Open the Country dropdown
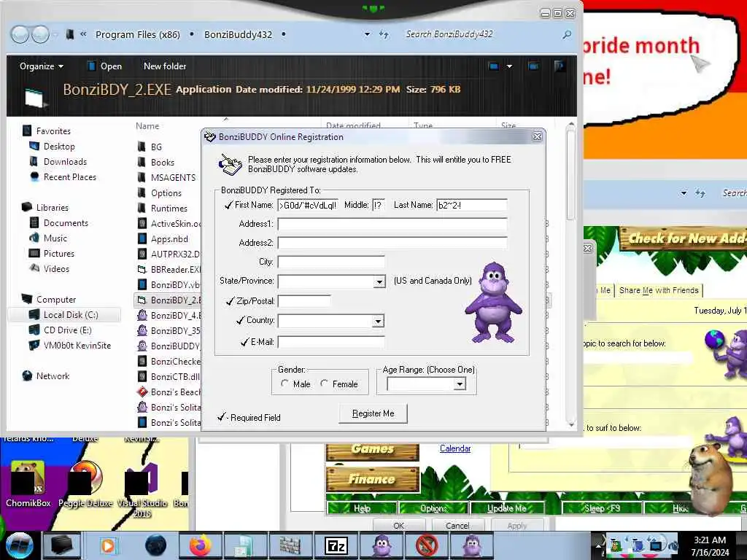Image resolution: width=747 pixels, height=560 pixels. [x=378, y=321]
